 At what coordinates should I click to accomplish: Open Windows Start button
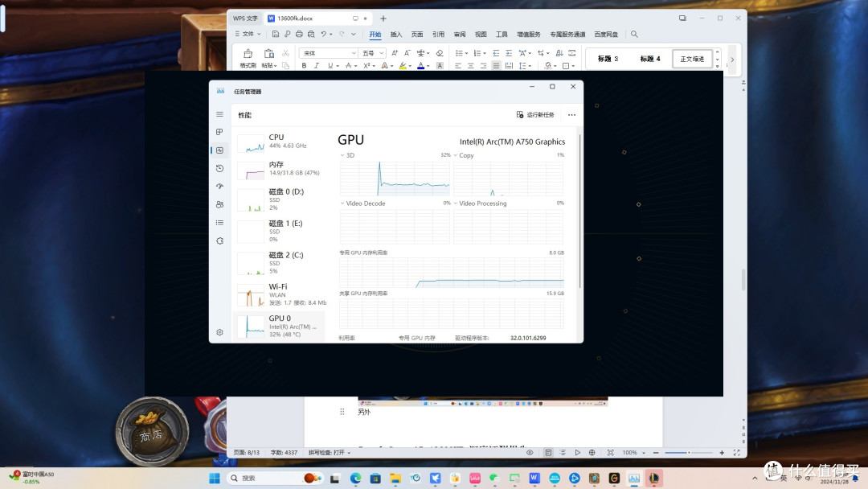pos(215,478)
